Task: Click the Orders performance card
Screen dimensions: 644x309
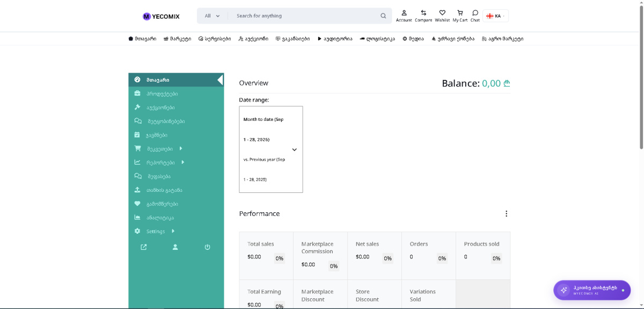Action: (x=429, y=256)
